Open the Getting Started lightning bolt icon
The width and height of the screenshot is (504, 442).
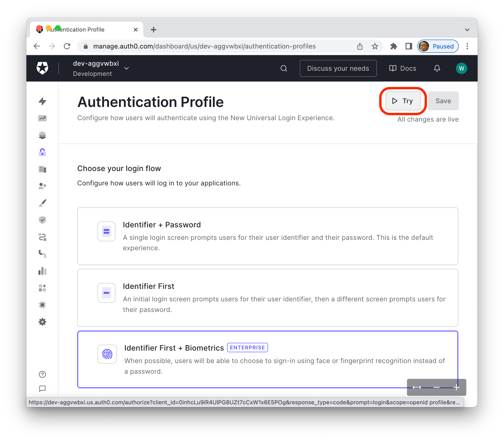pyautogui.click(x=42, y=101)
